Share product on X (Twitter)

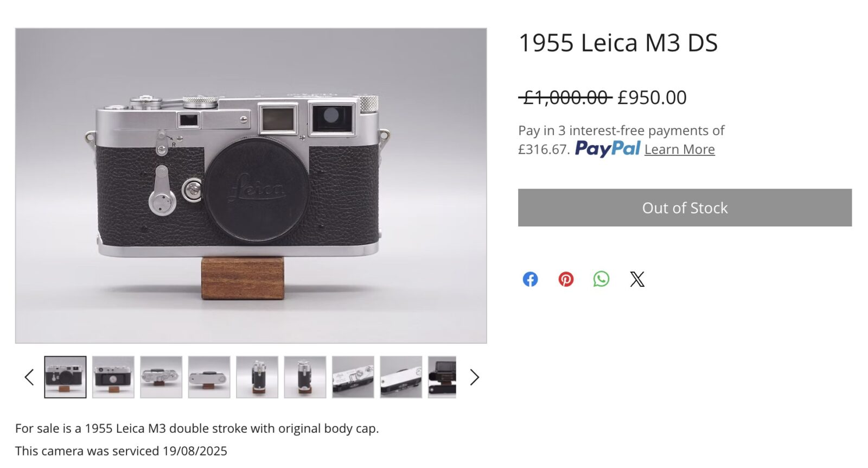[x=637, y=279]
